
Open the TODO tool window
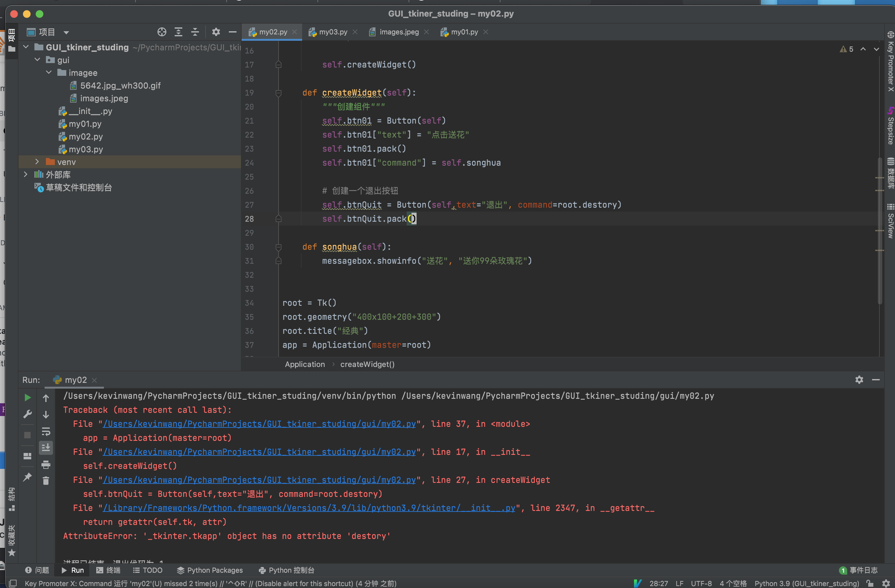(148, 570)
